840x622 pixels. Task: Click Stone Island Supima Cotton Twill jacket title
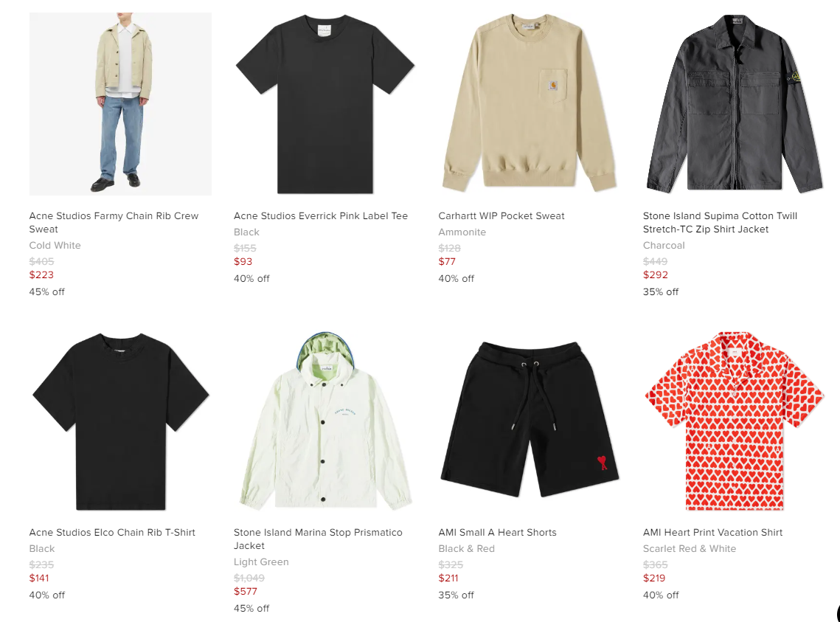tap(720, 222)
